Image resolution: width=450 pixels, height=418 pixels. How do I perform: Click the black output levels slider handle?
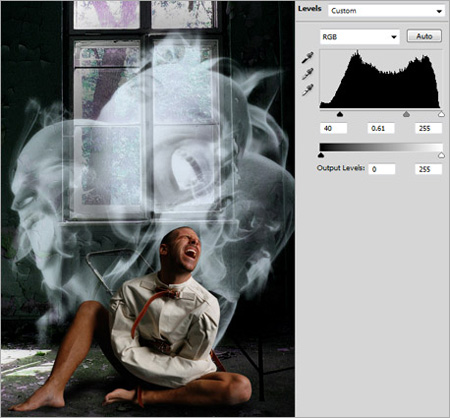click(x=321, y=155)
